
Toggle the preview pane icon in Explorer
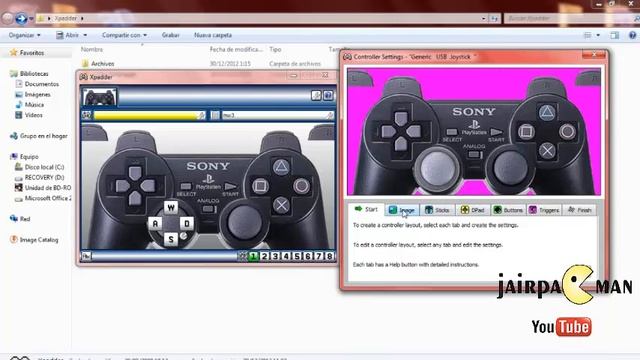(x=615, y=36)
